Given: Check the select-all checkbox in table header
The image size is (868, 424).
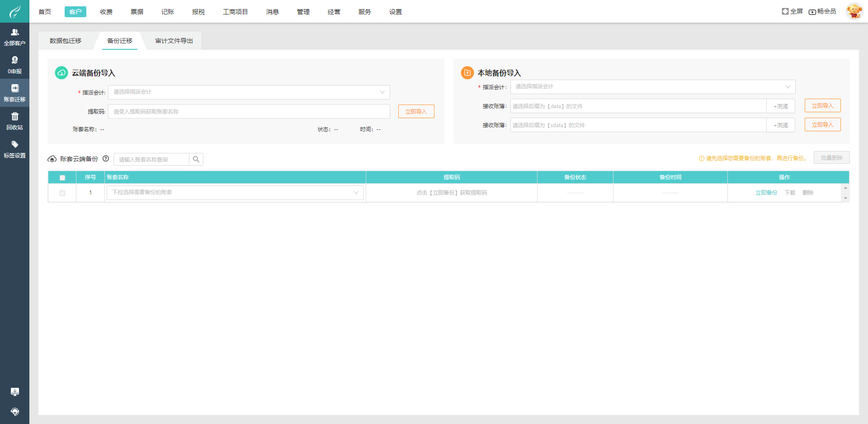Looking at the screenshot, I should [62, 177].
